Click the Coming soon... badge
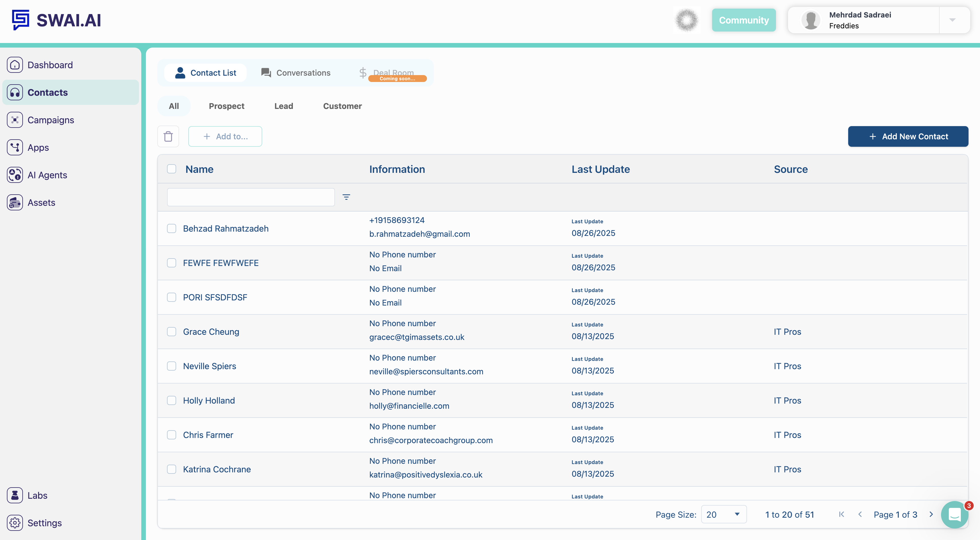This screenshot has width=980, height=540. tap(397, 79)
